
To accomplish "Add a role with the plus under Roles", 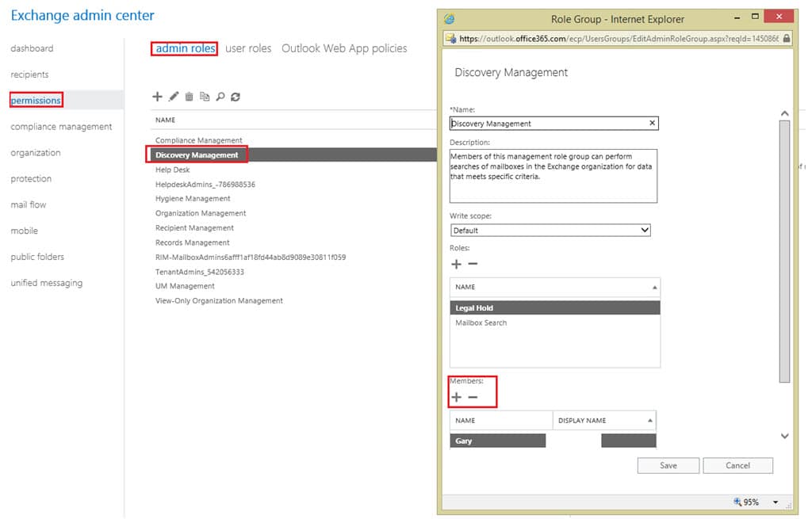I will [x=456, y=264].
